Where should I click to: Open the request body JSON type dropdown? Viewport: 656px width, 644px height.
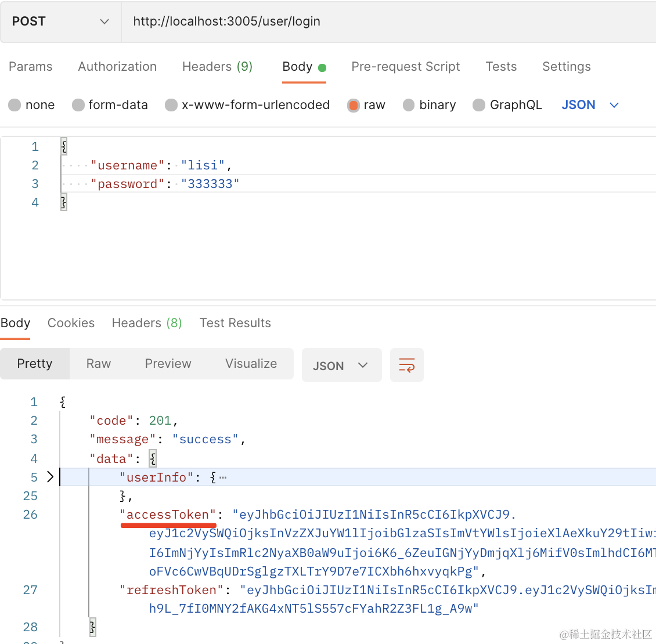click(590, 105)
